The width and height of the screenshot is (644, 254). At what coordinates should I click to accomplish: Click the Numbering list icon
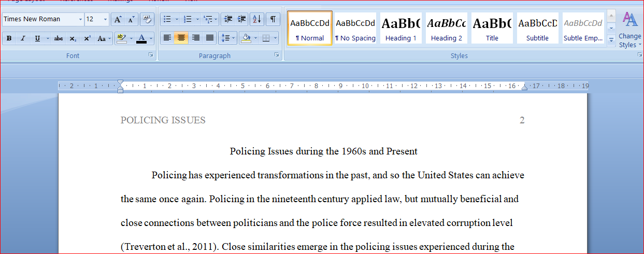coord(188,19)
